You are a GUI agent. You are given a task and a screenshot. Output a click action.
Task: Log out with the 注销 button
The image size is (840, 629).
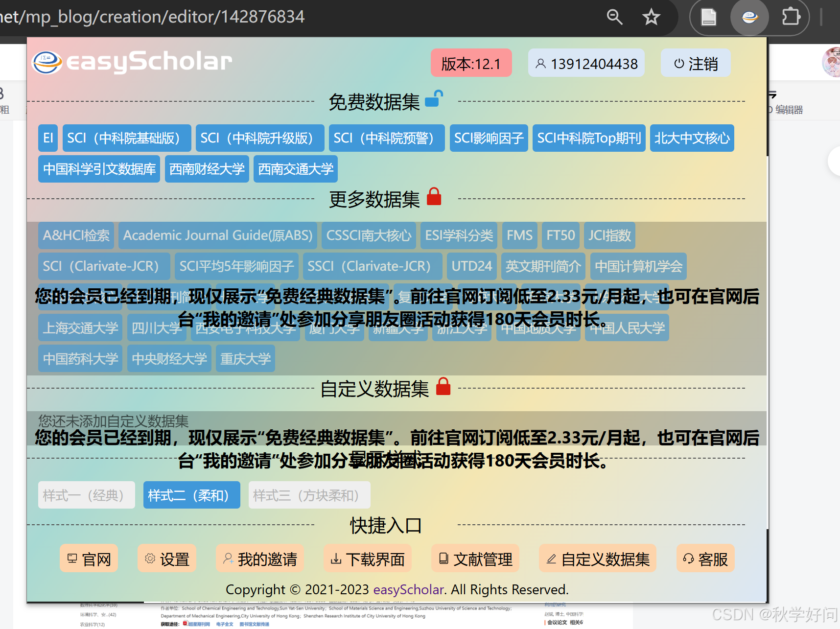click(696, 63)
